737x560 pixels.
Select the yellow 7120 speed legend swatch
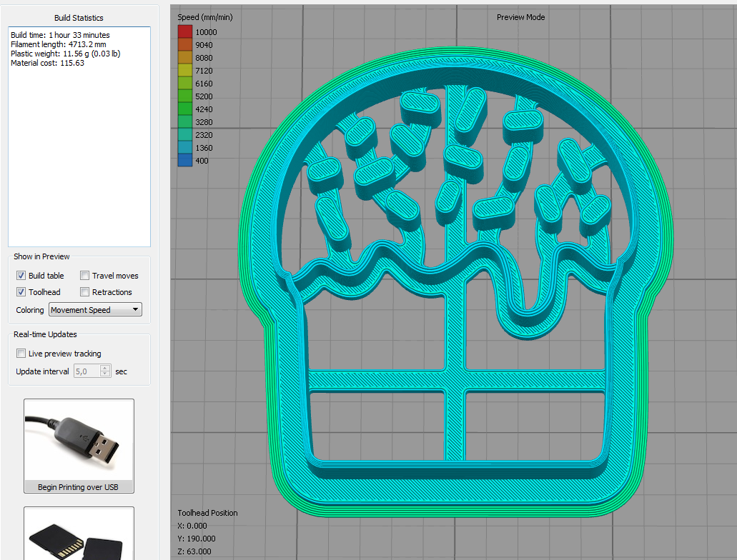185,71
